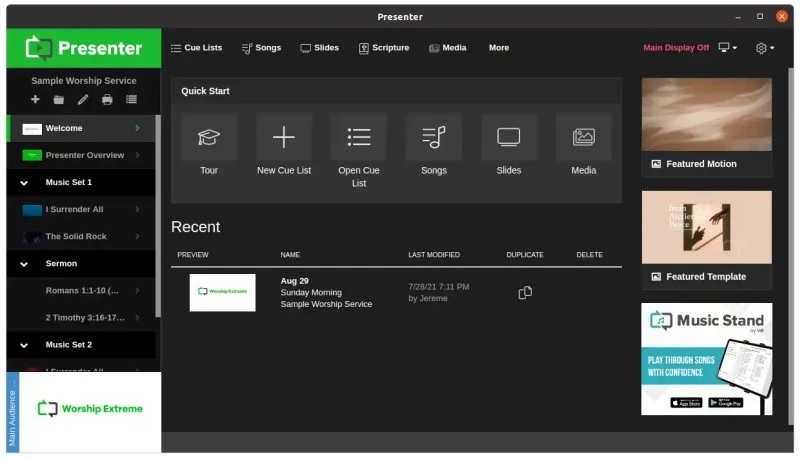Open the Scripture menu
800x459 pixels.
384,48
